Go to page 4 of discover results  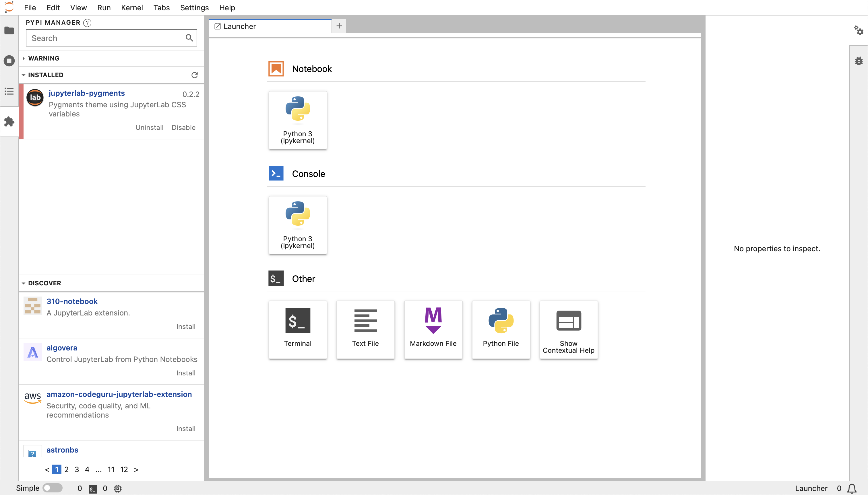[x=87, y=469]
